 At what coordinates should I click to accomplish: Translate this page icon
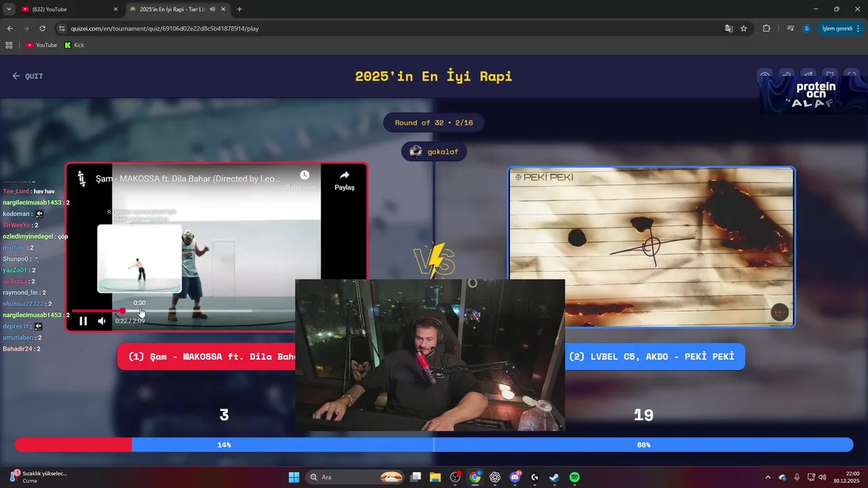click(x=729, y=28)
